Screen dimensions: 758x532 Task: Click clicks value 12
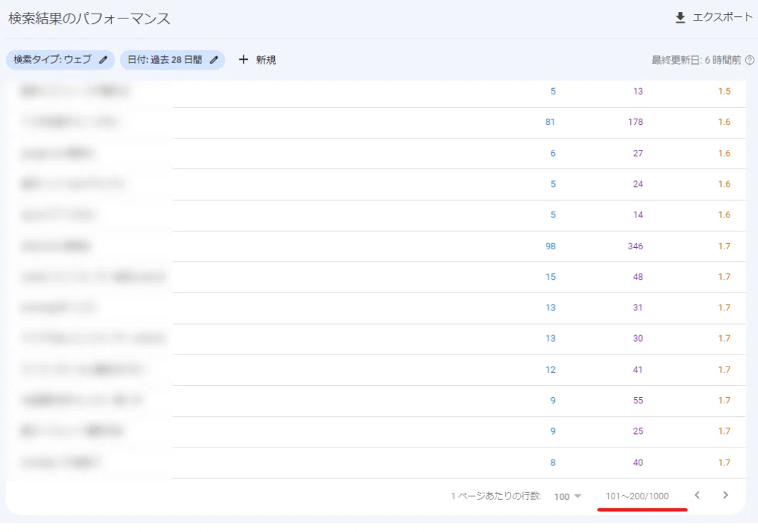[550, 369]
